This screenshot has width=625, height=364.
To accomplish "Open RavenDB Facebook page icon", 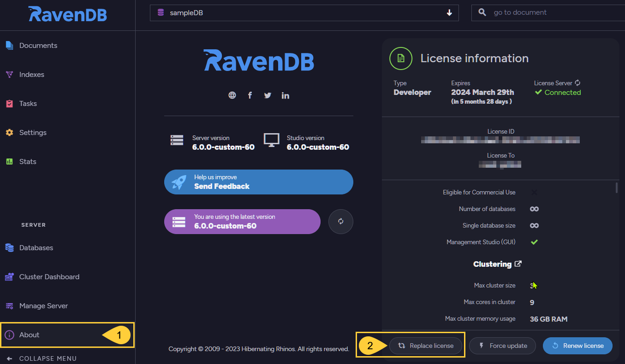I will point(250,95).
